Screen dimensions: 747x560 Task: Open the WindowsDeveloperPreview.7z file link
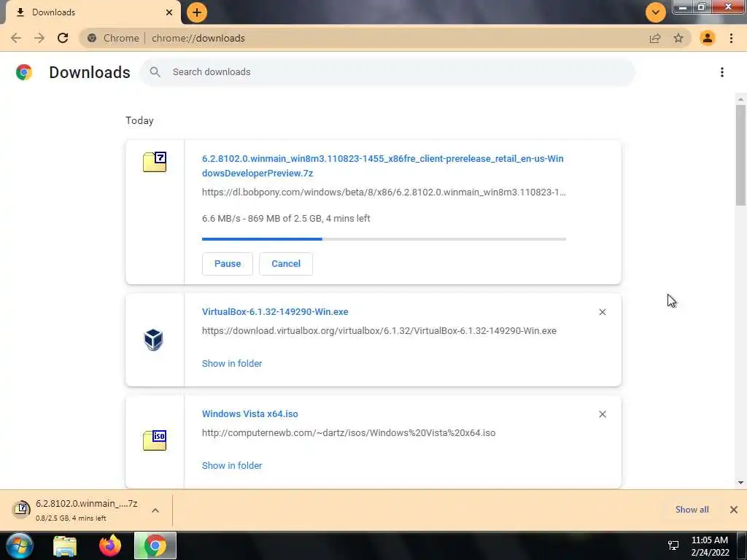(382, 166)
